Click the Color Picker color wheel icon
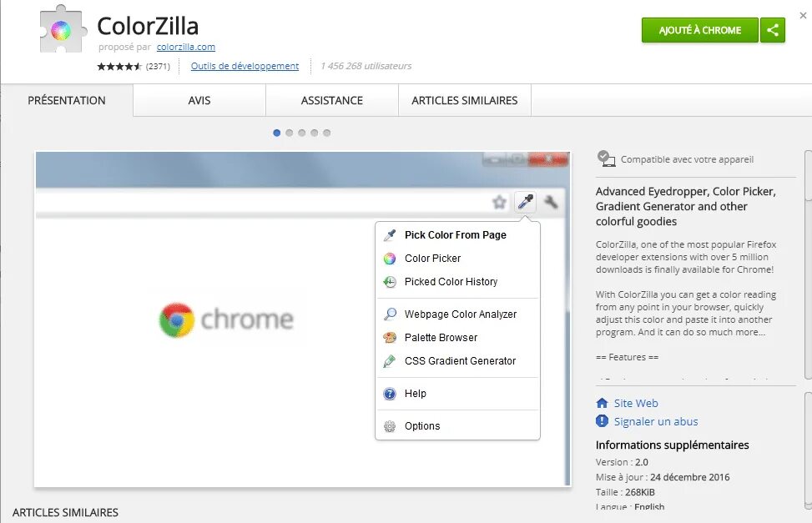Image resolution: width=812 pixels, height=523 pixels. [390, 259]
